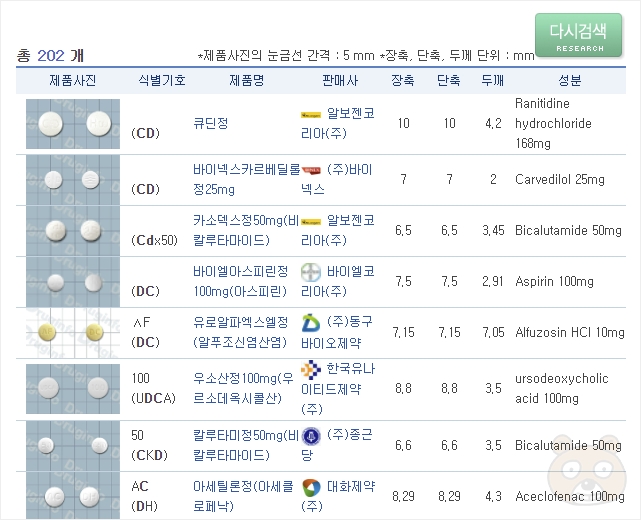Click the ursodeoxycholic acid 100mg ingredient
Image resolution: width=641 pixels, height=520 pixels.
(x=562, y=388)
